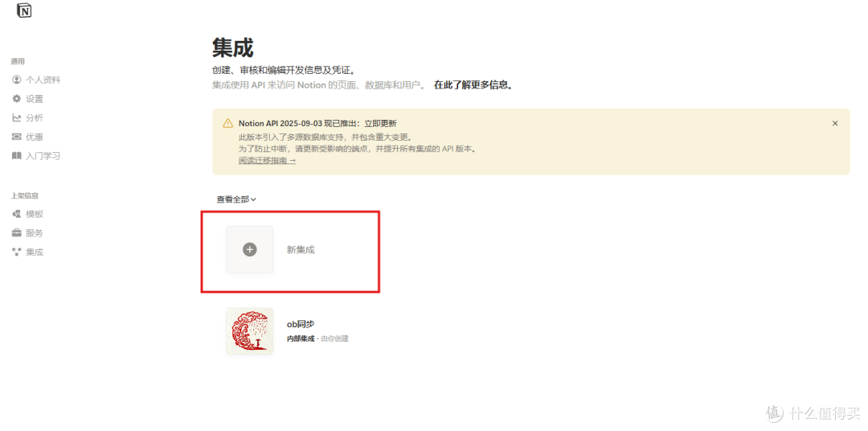Click the plus icon to add integration

250,249
